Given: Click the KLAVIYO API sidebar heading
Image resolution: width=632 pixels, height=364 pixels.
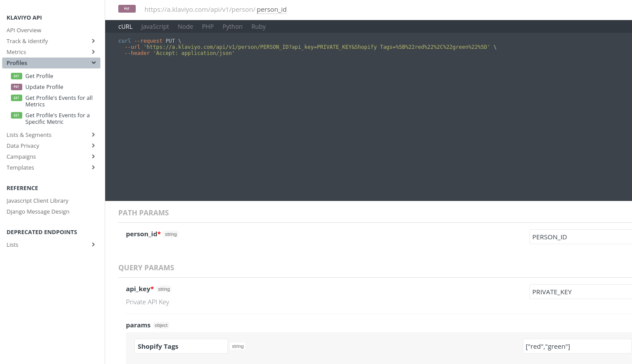Looking at the screenshot, I should 24,17.
